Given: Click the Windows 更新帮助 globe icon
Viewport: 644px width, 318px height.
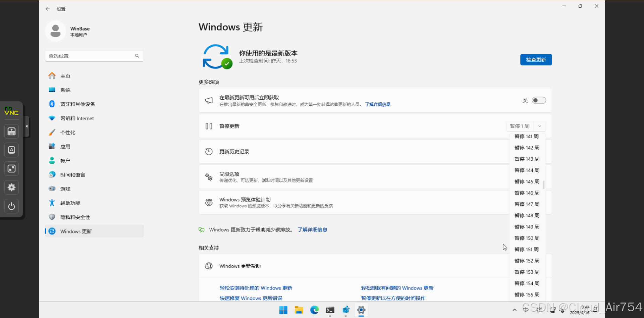Looking at the screenshot, I should click(x=209, y=266).
